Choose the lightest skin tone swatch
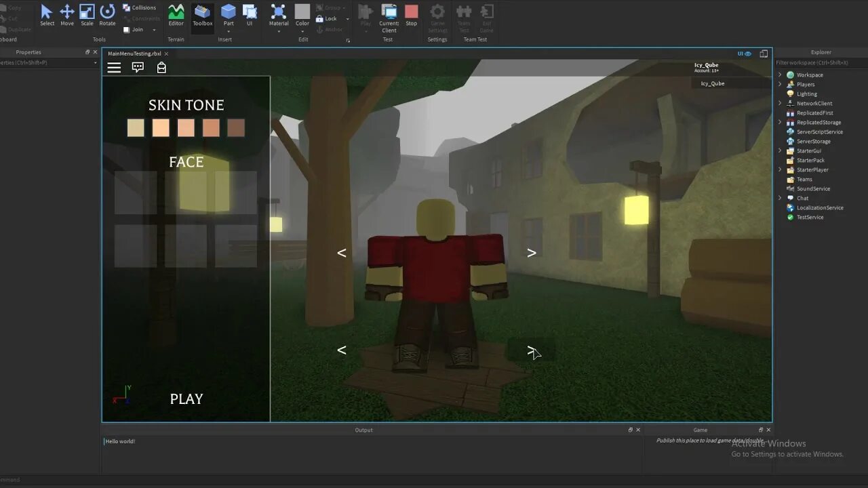 coord(136,128)
